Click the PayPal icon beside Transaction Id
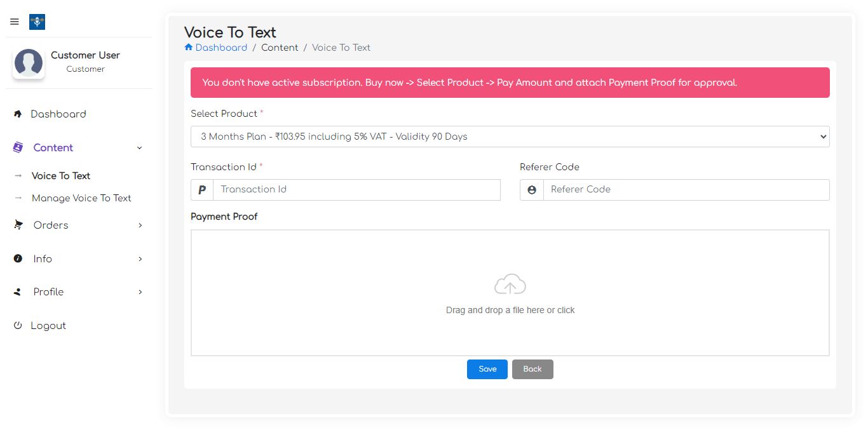Image resolution: width=868 pixels, height=430 pixels. pos(202,190)
